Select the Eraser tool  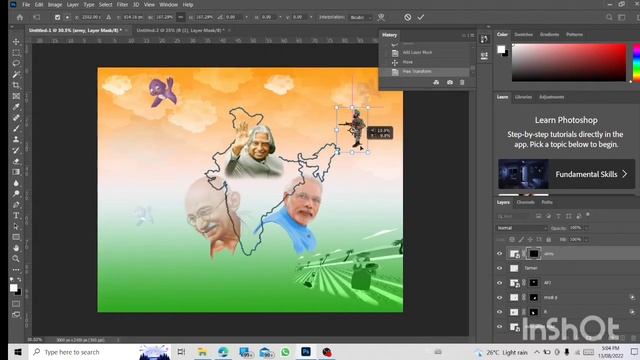(16, 161)
